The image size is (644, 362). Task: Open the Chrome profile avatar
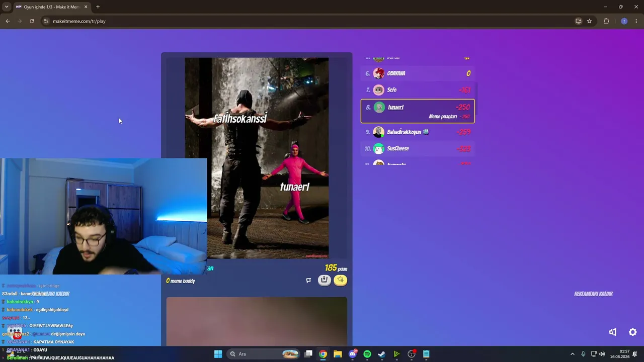(624, 21)
